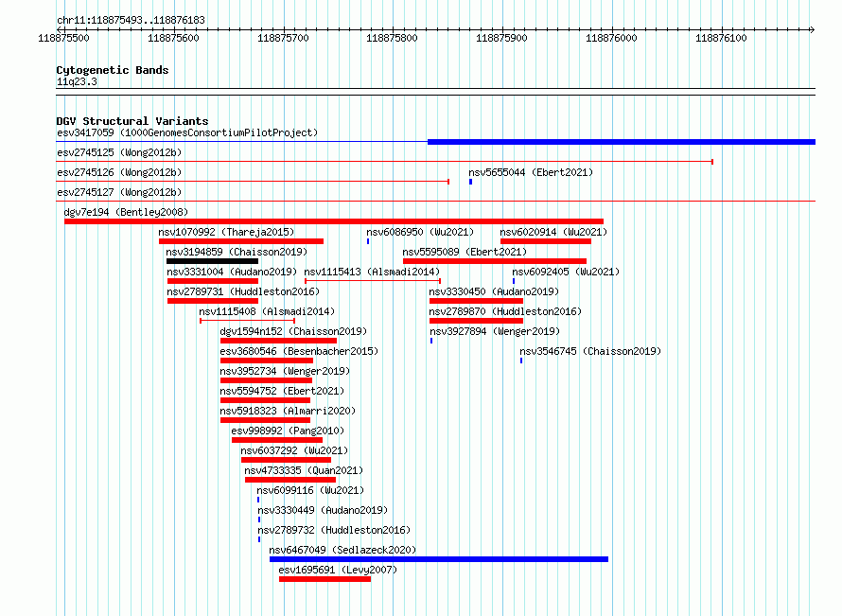Click the 118875800 ruler coordinate

[392, 38]
